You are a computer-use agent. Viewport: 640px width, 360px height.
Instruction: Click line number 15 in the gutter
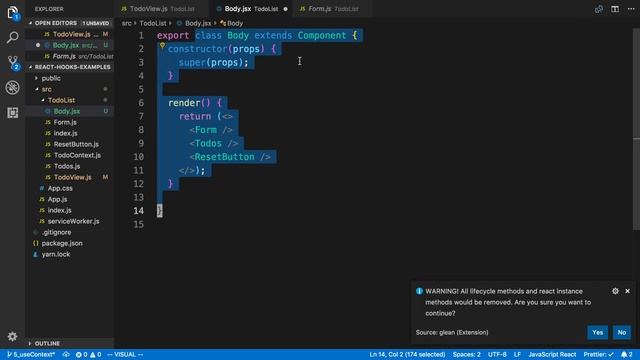click(138, 224)
